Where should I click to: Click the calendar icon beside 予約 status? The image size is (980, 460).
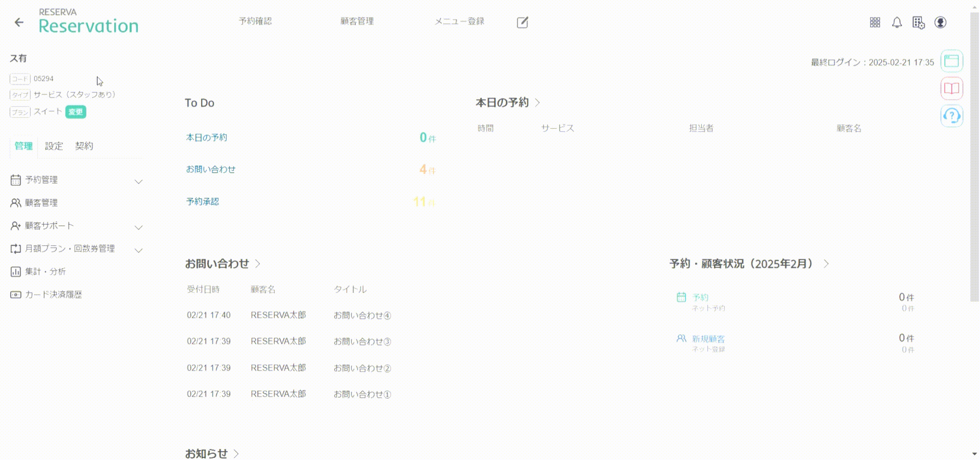pyautogui.click(x=681, y=297)
